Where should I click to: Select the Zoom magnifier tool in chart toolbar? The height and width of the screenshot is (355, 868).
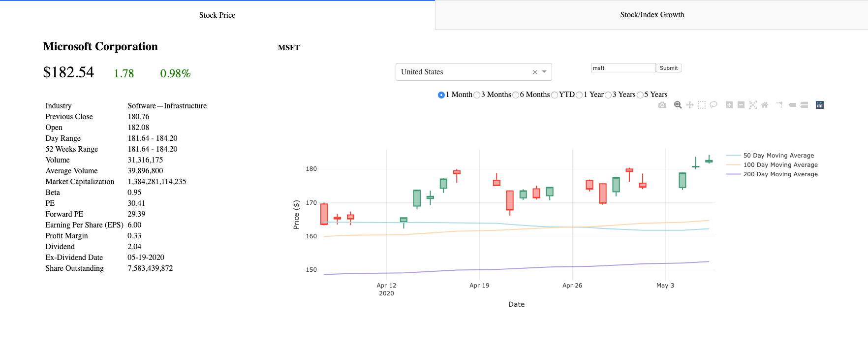tap(678, 105)
